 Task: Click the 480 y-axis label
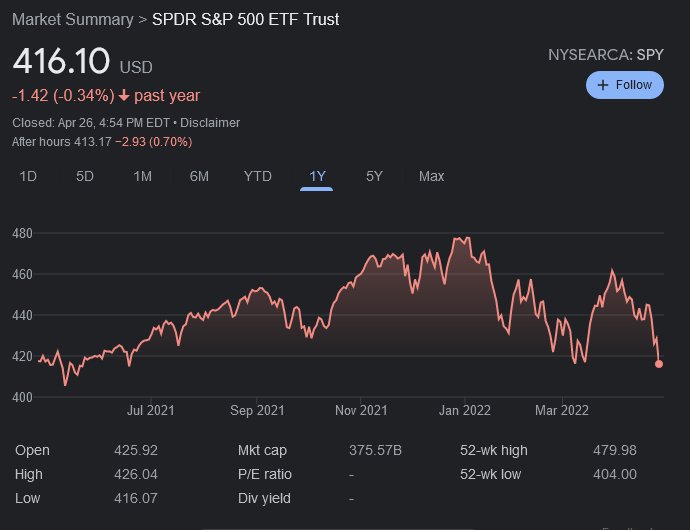coord(22,233)
